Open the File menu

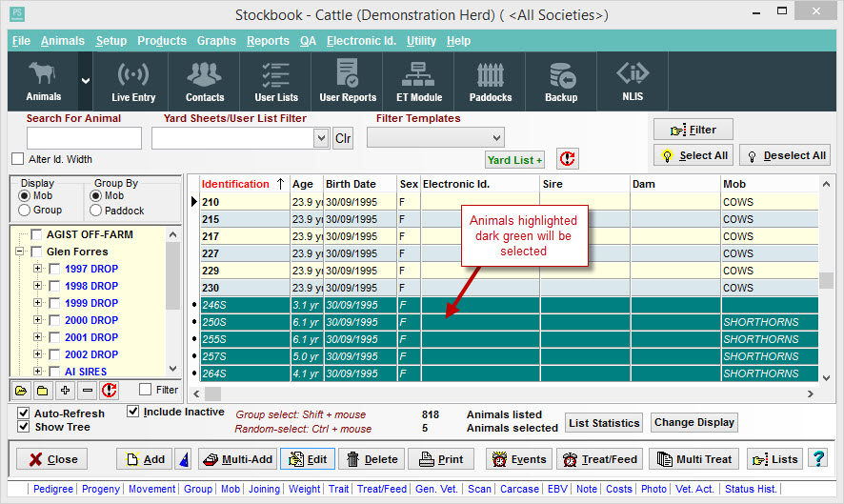pos(22,41)
